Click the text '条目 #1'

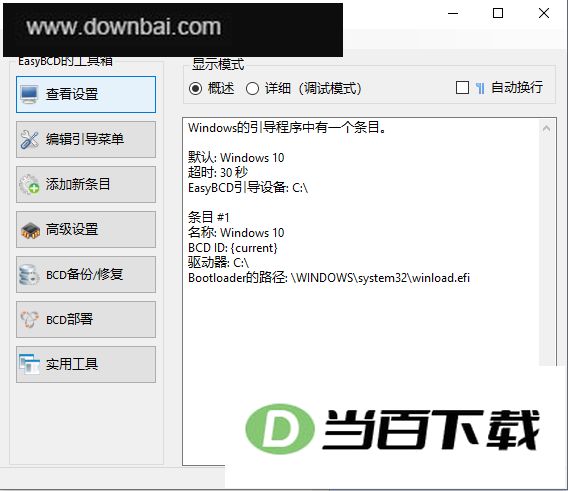point(208,217)
